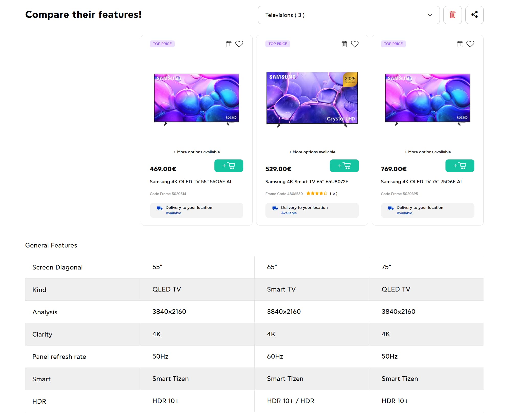
Task: Add the 529.00€ TV to cart
Action: [344, 166]
